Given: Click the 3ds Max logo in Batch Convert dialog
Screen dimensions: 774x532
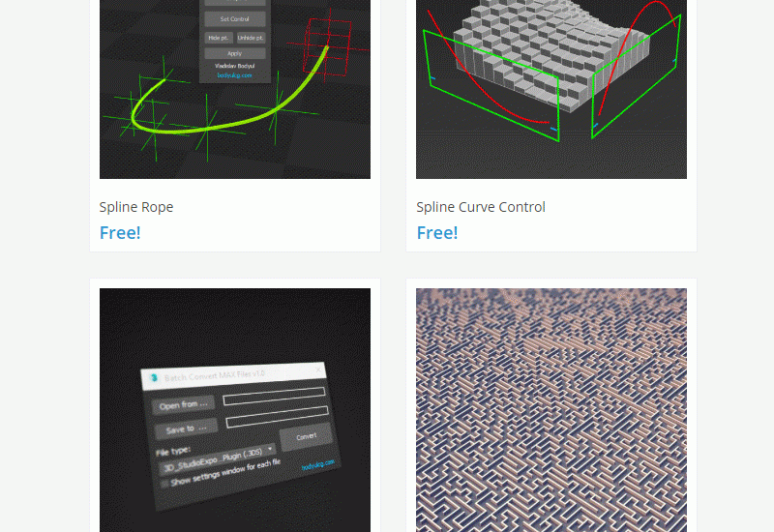Looking at the screenshot, I should (x=152, y=378).
